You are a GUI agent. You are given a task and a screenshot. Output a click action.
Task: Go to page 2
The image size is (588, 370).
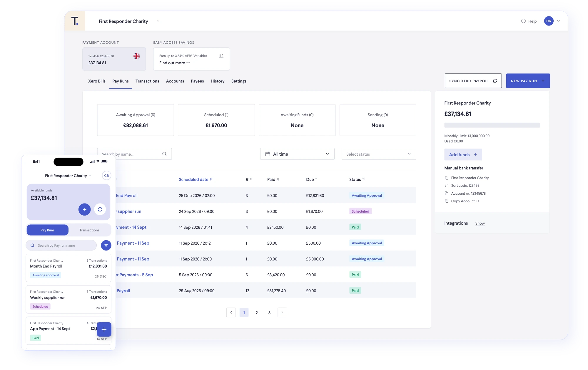point(257,313)
